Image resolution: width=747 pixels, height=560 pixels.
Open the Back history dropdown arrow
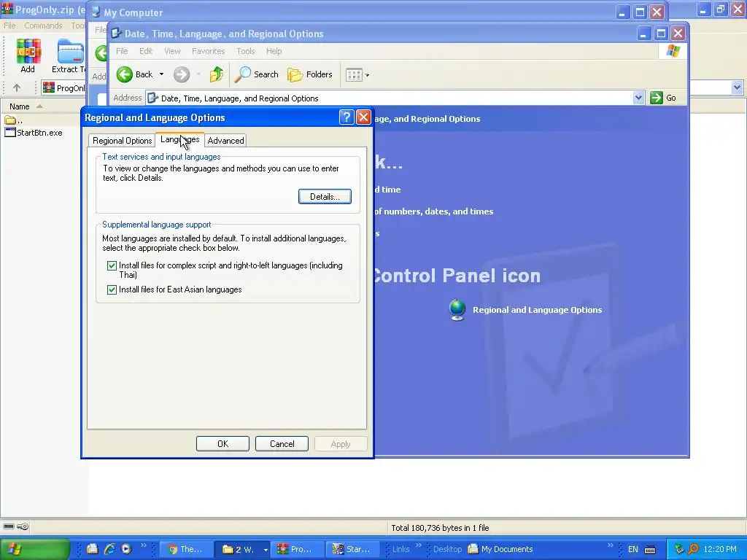pos(161,74)
